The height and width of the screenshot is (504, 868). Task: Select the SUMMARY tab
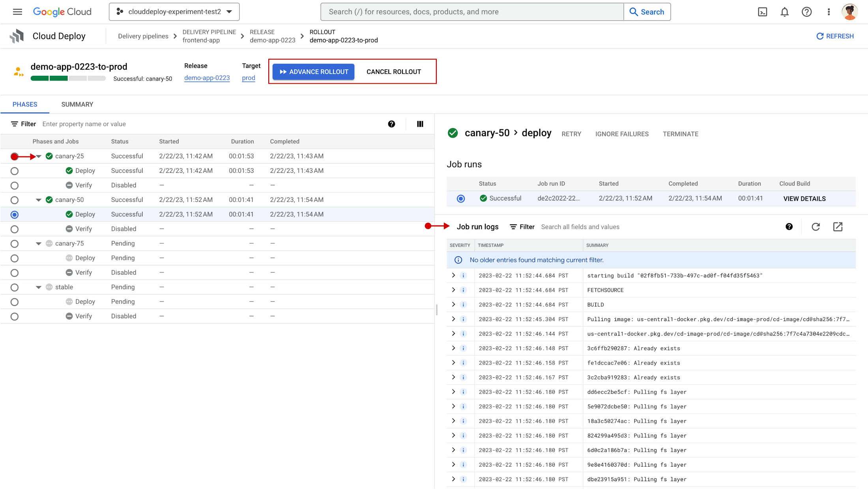77,104
